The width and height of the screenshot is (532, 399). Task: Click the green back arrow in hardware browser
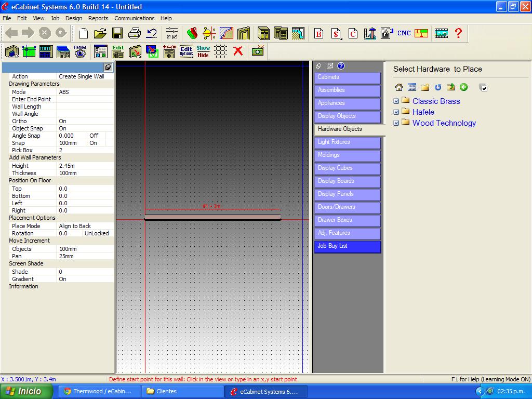[463, 87]
